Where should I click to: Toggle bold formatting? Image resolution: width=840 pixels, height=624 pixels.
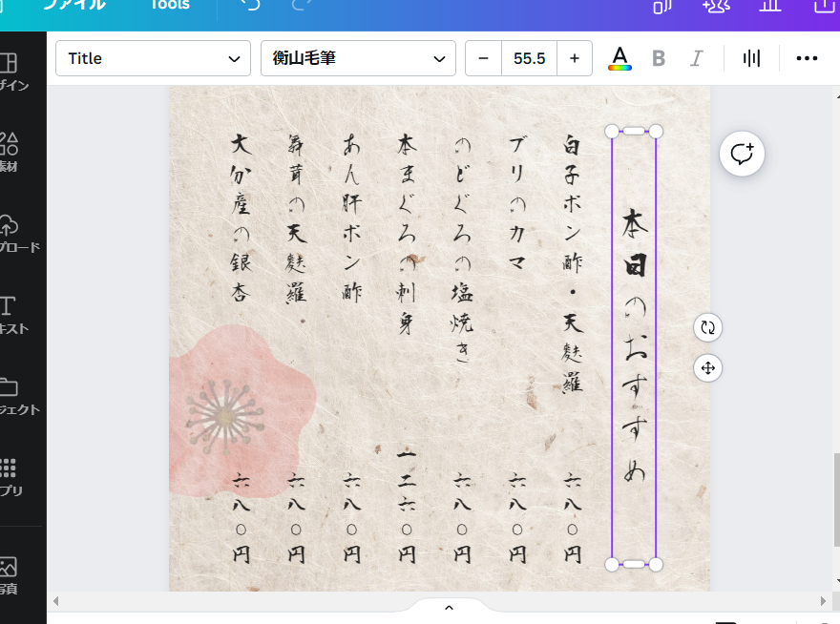[659, 58]
